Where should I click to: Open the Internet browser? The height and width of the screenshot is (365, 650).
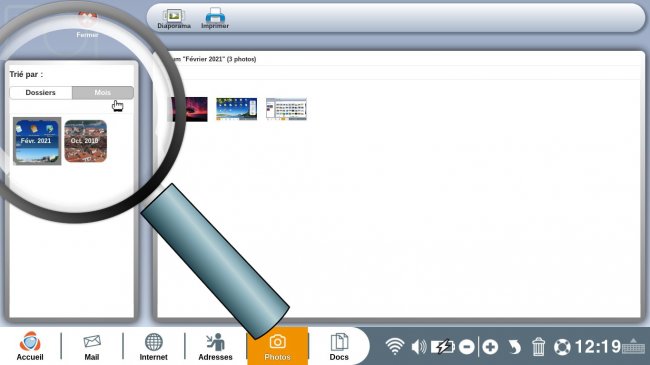153,347
